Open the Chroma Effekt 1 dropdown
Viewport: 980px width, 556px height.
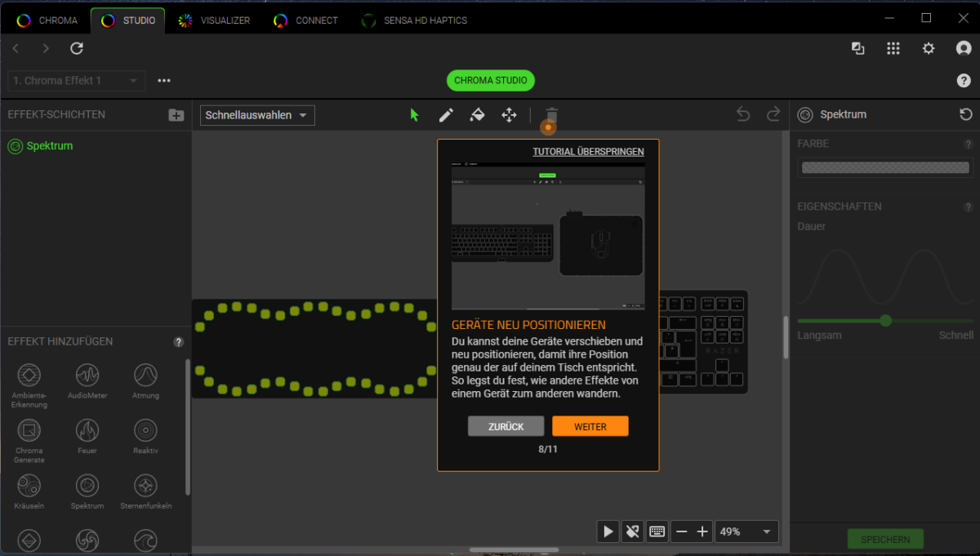coord(76,81)
